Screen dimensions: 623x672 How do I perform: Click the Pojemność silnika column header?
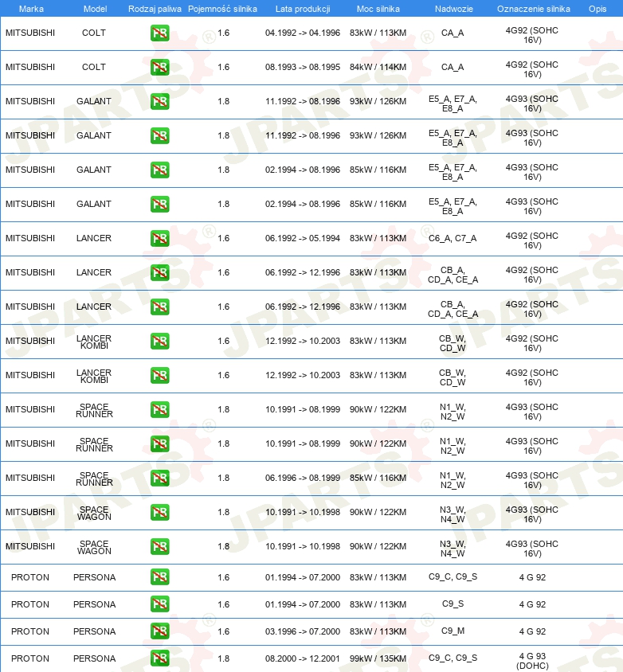click(222, 9)
